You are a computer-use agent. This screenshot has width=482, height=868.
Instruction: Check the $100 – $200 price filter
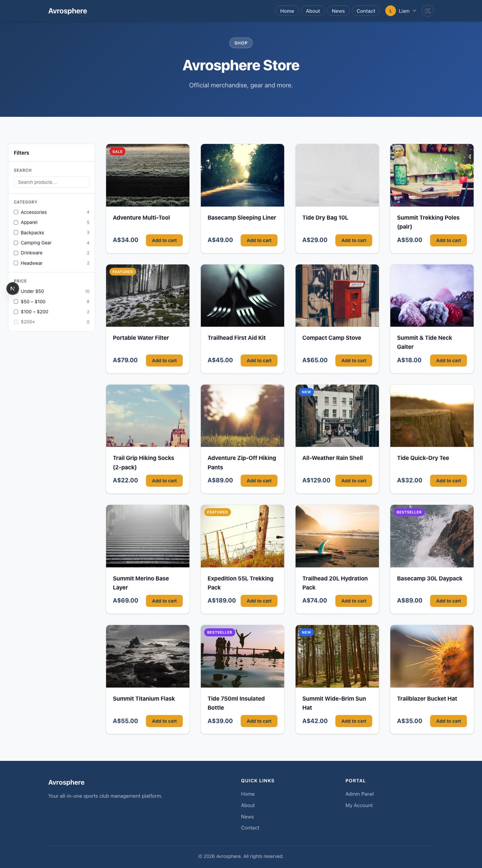point(16,312)
